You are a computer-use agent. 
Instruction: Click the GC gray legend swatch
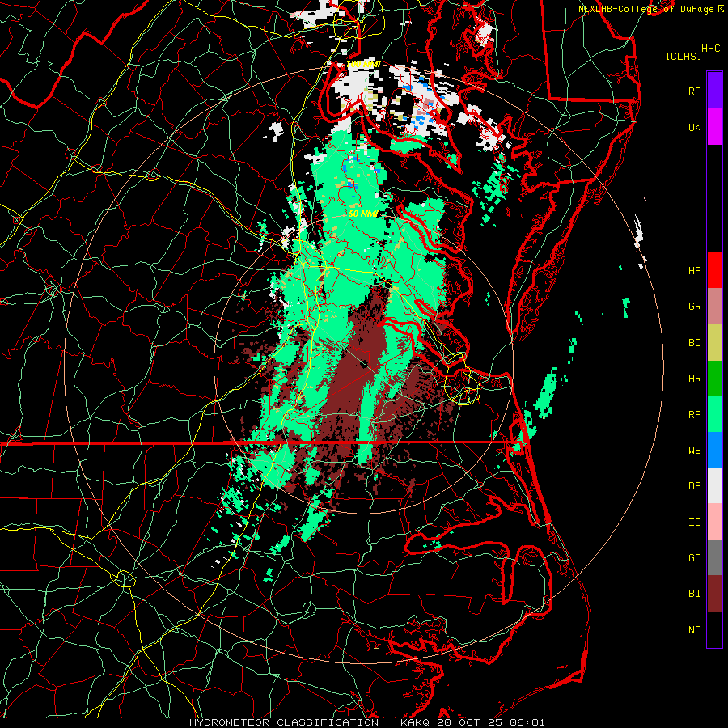point(714,557)
